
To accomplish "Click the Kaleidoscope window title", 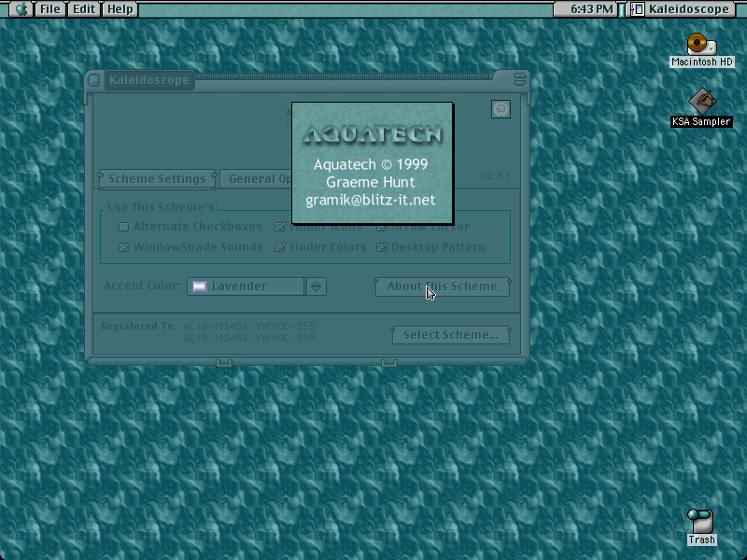I will point(149,80).
